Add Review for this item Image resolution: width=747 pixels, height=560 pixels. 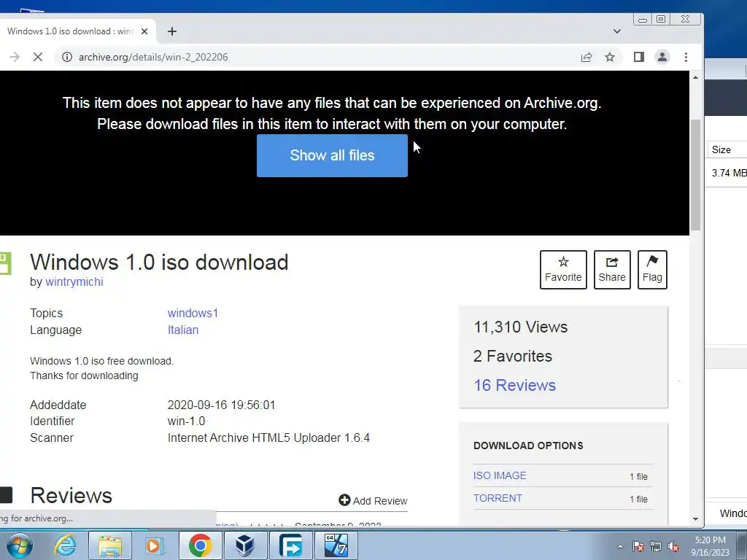(373, 501)
